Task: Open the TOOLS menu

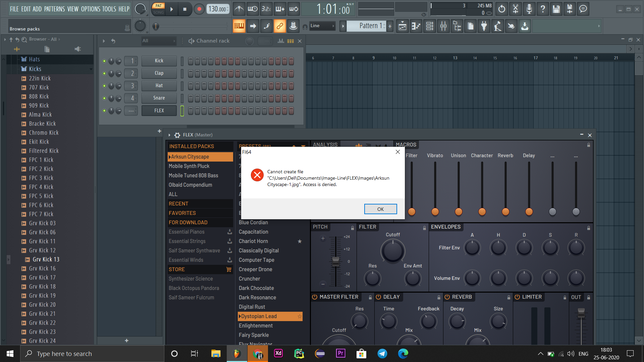Action: pyautogui.click(x=109, y=9)
